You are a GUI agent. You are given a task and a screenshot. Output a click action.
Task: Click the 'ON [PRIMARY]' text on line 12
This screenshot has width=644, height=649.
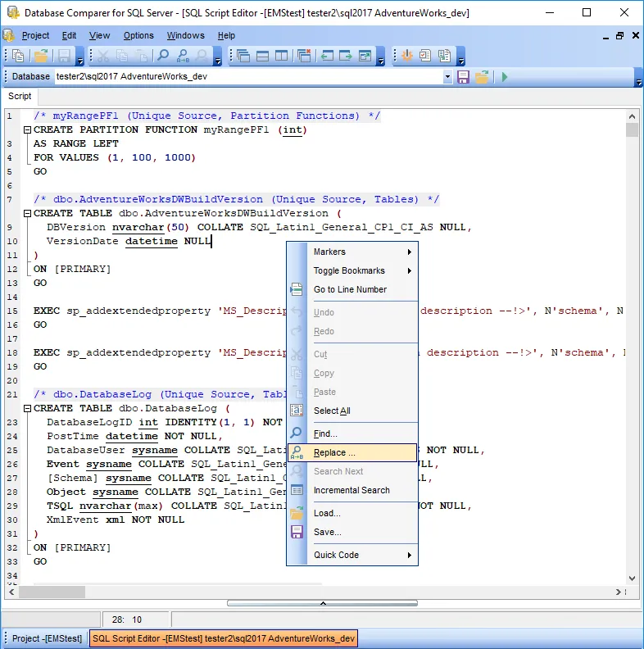pyautogui.click(x=72, y=269)
